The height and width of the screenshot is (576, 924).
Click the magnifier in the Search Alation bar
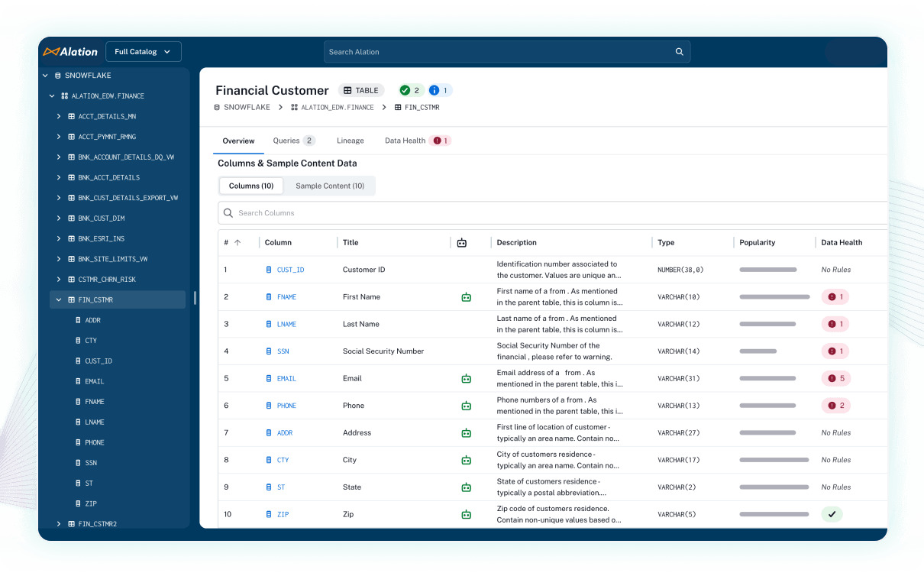click(x=679, y=51)
